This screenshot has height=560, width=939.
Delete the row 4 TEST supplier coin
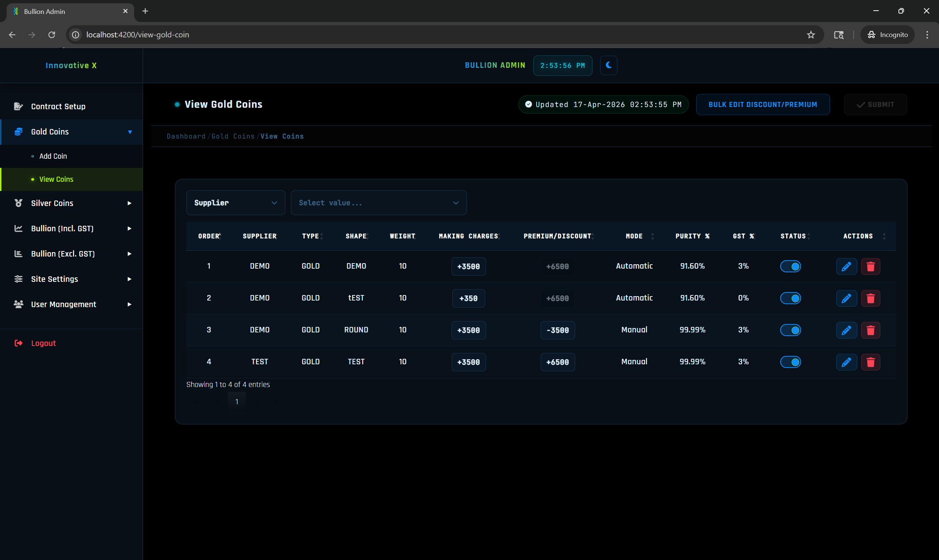[870, 362]
